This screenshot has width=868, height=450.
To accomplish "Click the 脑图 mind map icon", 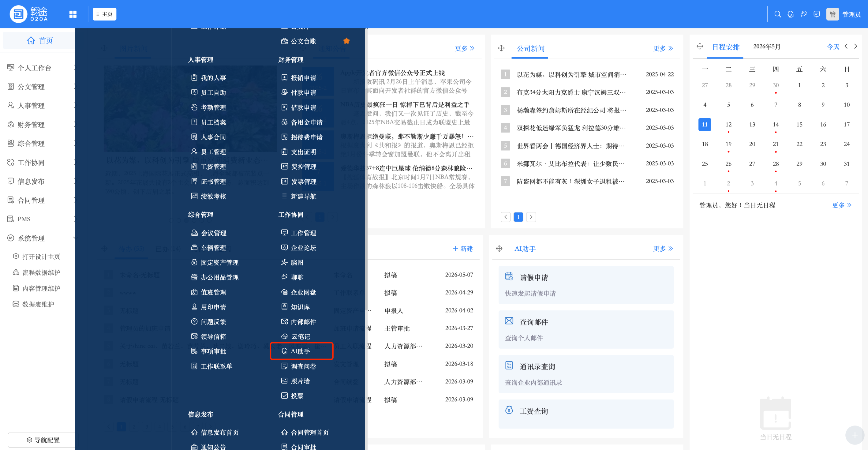I will pyautogui.click(x=284, y=262).
